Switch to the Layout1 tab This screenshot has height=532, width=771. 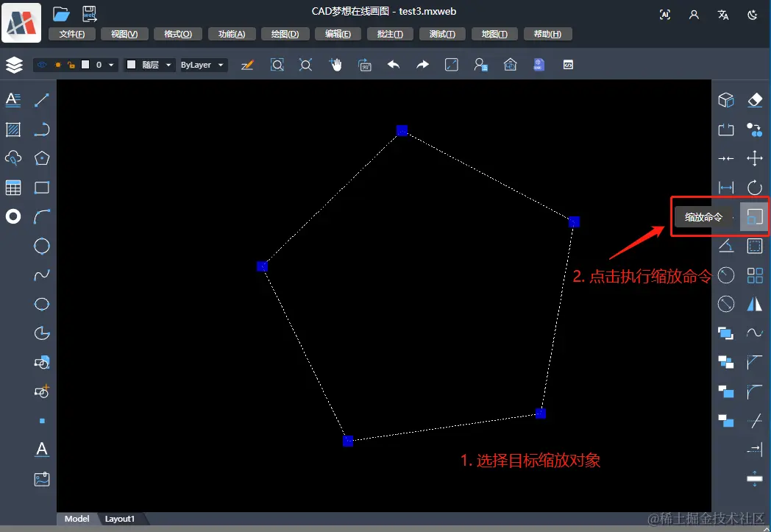(x=119, y=519)
